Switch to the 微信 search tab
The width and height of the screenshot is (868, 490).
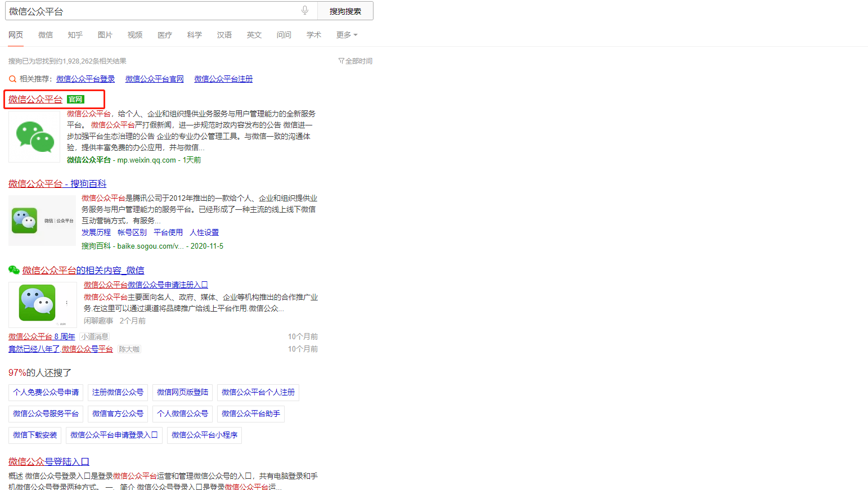[x=46, y=35]
